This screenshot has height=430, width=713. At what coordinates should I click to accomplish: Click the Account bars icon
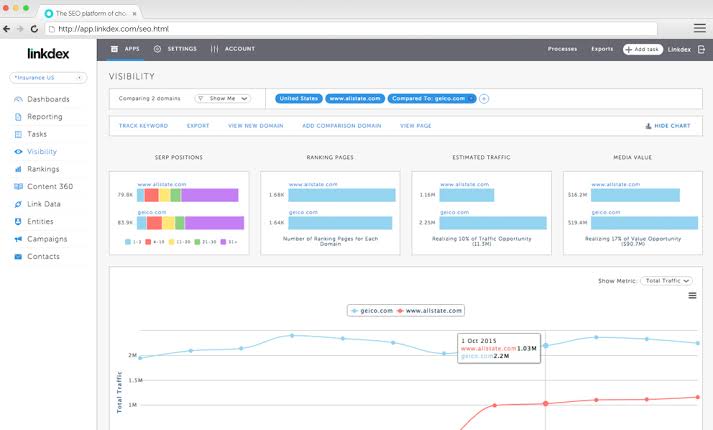214,49
